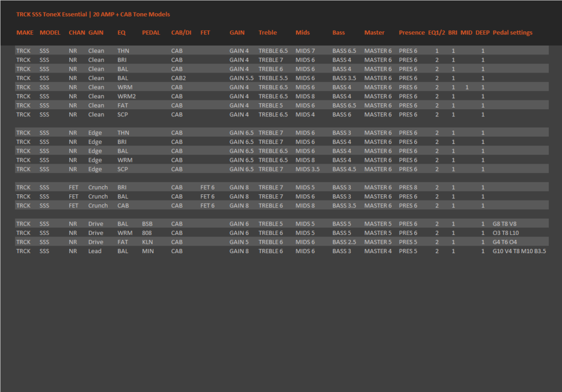Click the EQ column header
Image resolution: width=562 pixels, height=392 pixels.
121,32
